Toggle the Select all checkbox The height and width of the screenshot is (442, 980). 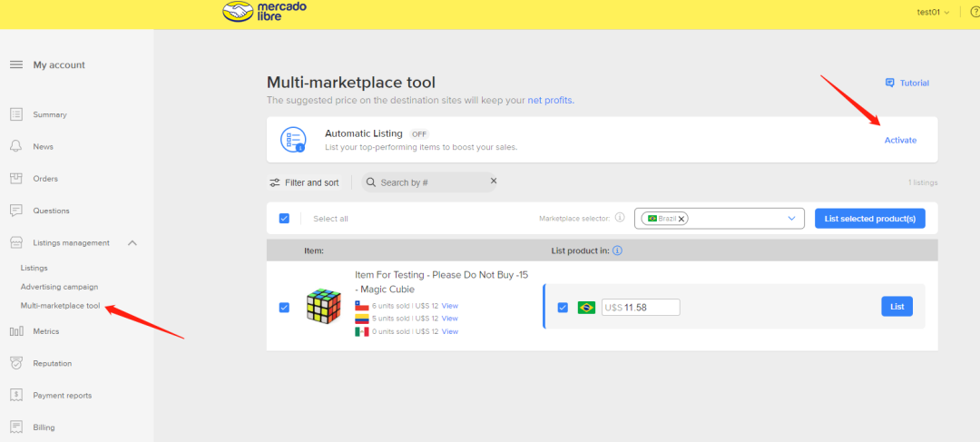[284, 218]
